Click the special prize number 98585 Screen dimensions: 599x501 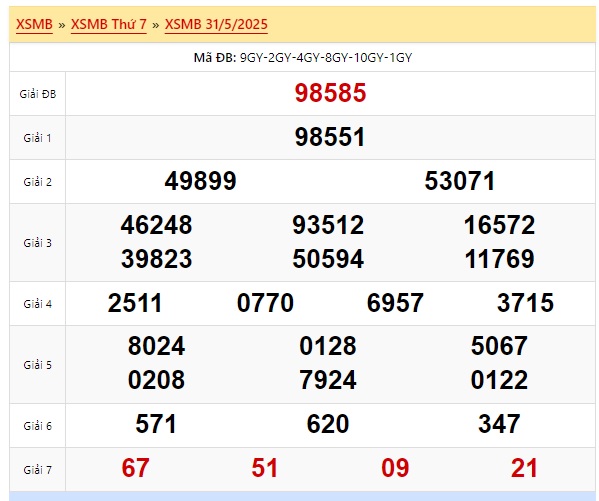330,93
